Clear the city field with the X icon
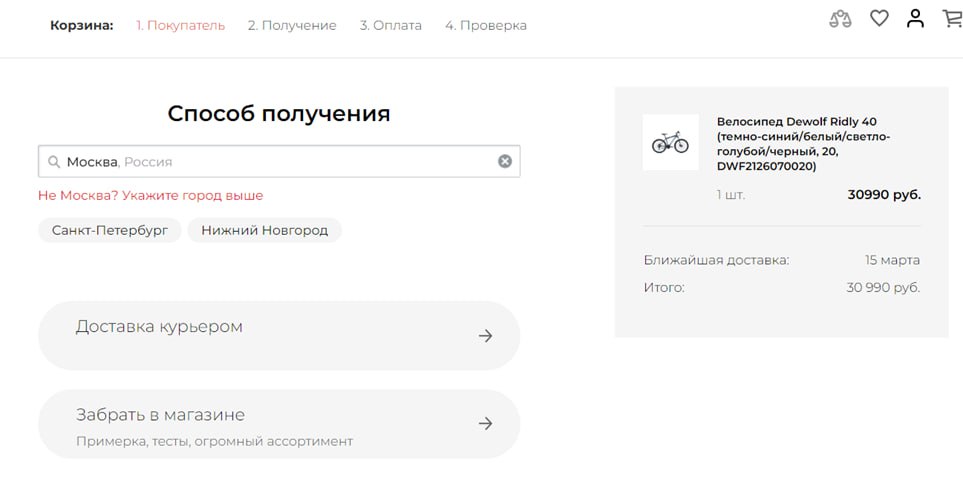This screenshot has height=479, width=963. pyautogui.click(x=505, y=162)
